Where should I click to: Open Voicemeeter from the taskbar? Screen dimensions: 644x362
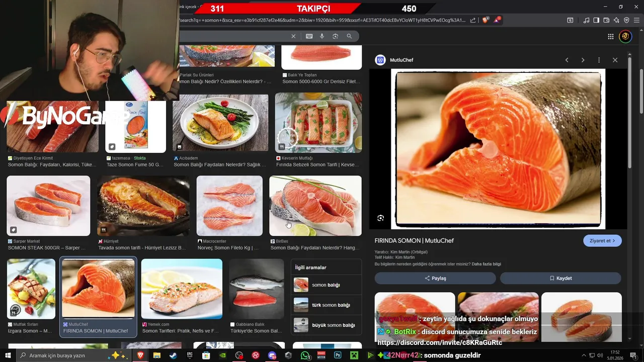(x=321, y=355)
